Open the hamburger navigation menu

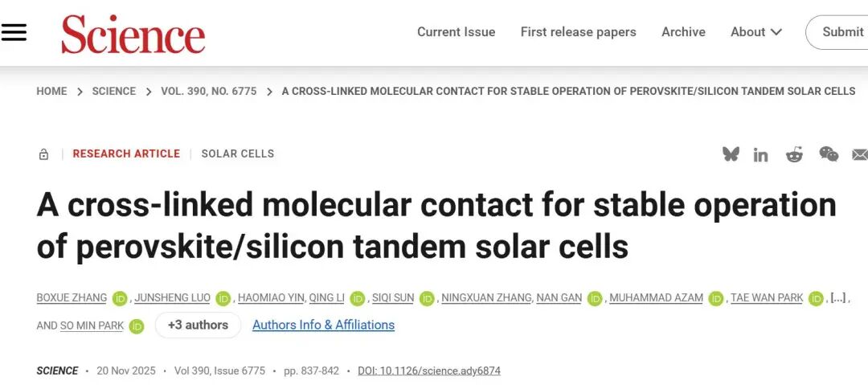14,32
